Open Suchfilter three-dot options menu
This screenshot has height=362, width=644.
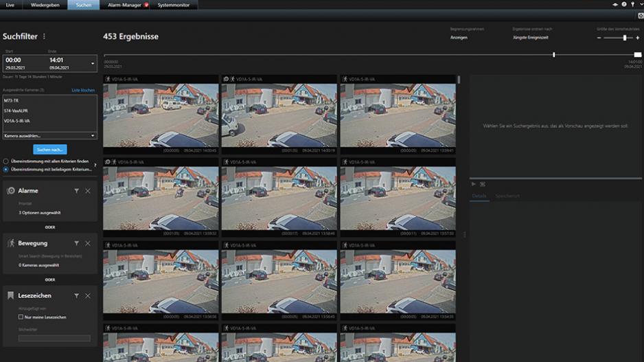(44, 36)
